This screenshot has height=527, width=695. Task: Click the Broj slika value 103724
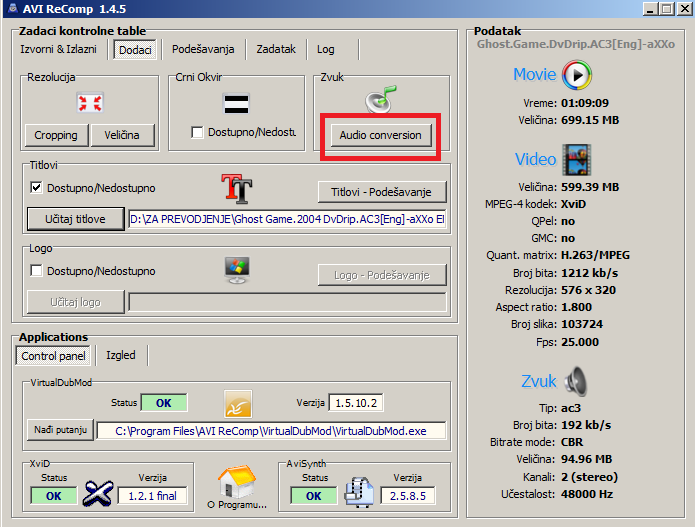point(582,324)
